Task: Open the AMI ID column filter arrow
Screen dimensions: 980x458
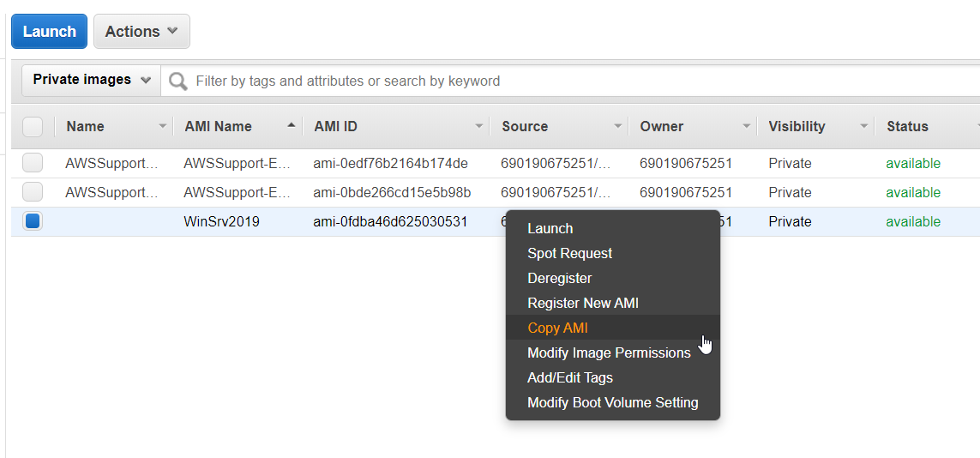Action: pyautogui.click(x=479, y=127)
